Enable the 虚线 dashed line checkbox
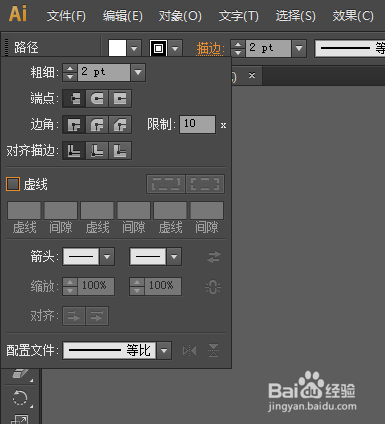Screen dimensions: 385x424 point(13,184)
